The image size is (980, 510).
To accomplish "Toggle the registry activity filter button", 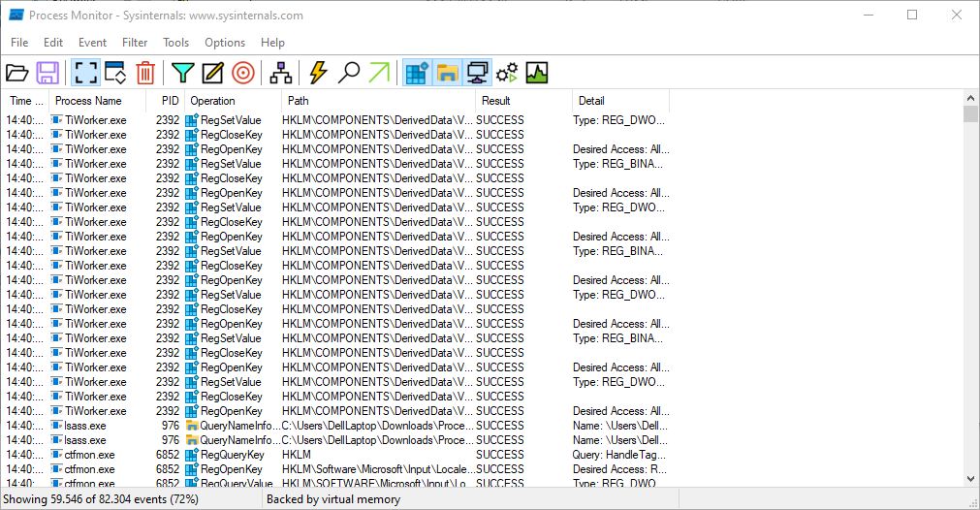I will coord(417,73).
